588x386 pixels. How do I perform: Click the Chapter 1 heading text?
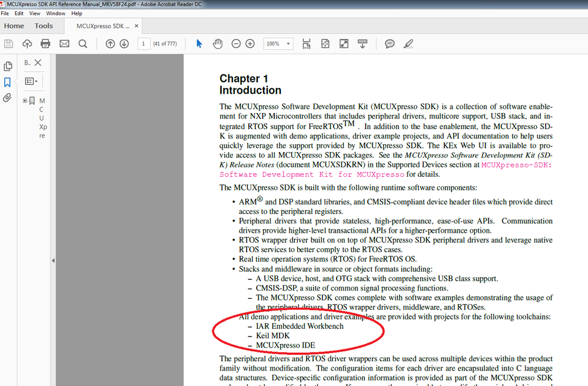click(x=244, y=78)
